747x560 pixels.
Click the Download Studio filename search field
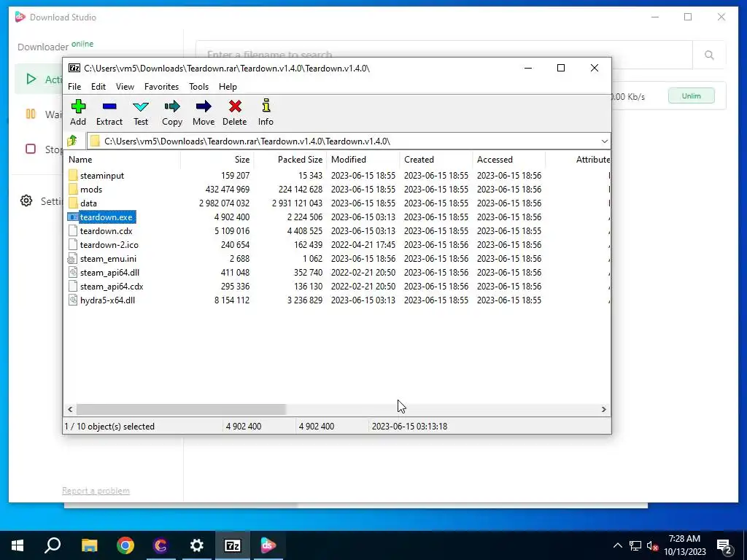click(x=444, y=55)
